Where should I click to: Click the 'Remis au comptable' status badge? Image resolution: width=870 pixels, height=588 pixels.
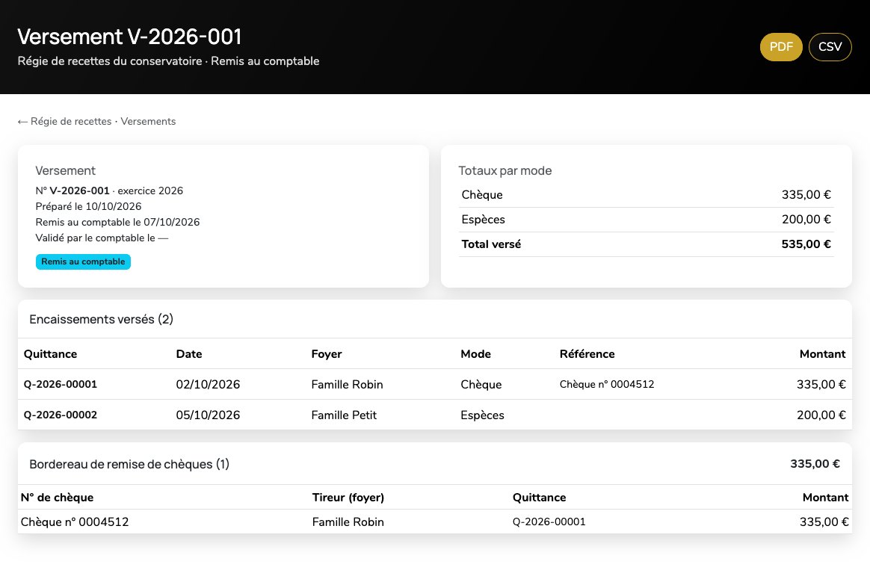[x=83, y=261]
